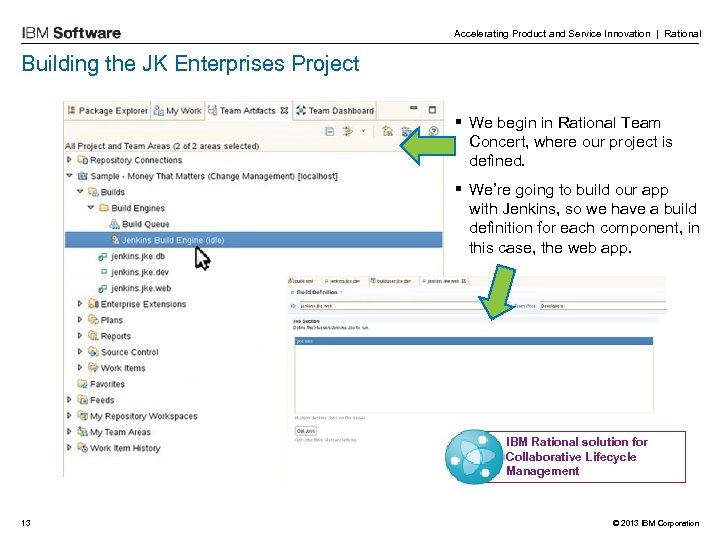The height and width of the screenshot is (540, 720).
Task: Expand the Reports node
Action: point(80,336)
